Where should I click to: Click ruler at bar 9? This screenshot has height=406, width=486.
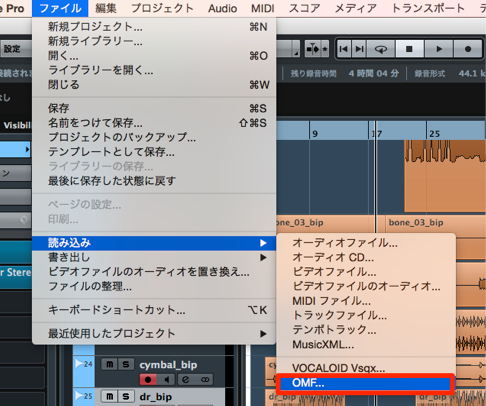315,134
